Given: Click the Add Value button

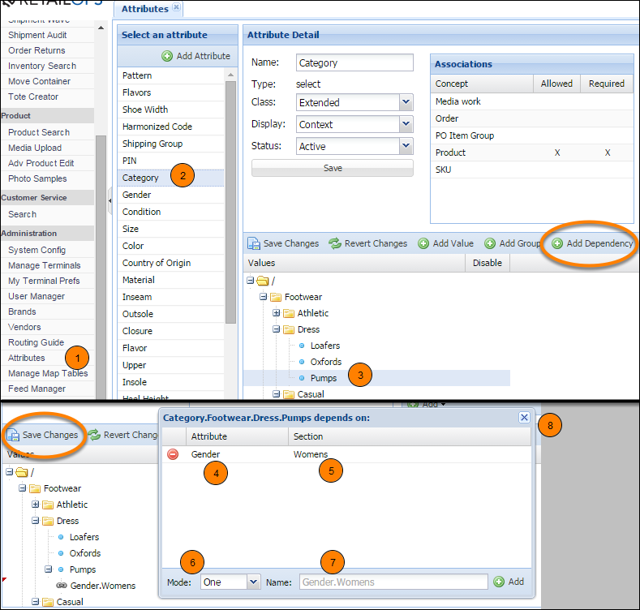Looking at the screenshot, I should 446,244.
